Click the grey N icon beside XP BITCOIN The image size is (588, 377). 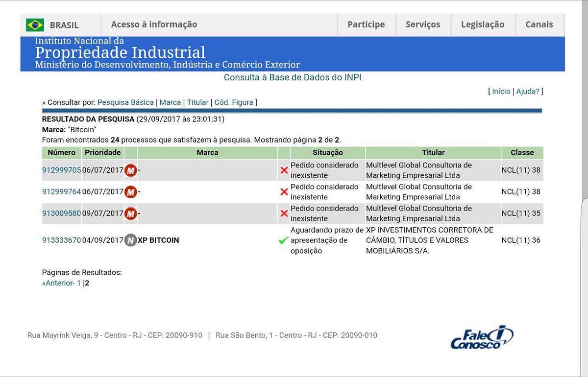pyautogui.click(x=130, y=240)
